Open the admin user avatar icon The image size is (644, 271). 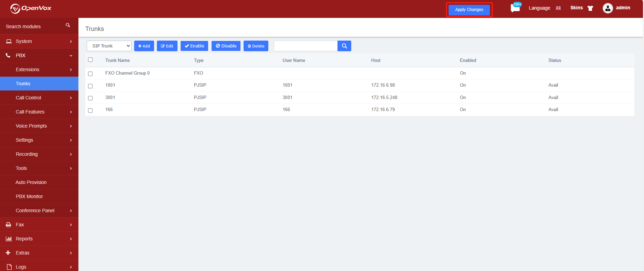608,8
